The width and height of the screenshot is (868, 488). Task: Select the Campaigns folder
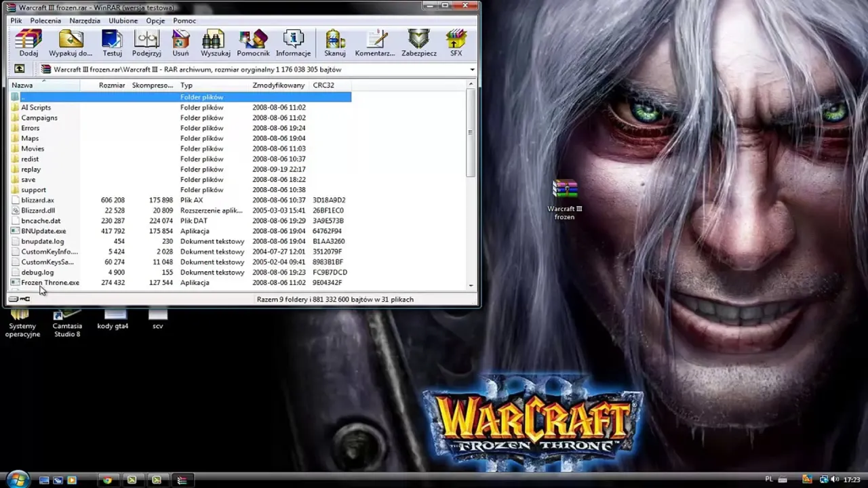pyautogui.click(x=39, y=118)
